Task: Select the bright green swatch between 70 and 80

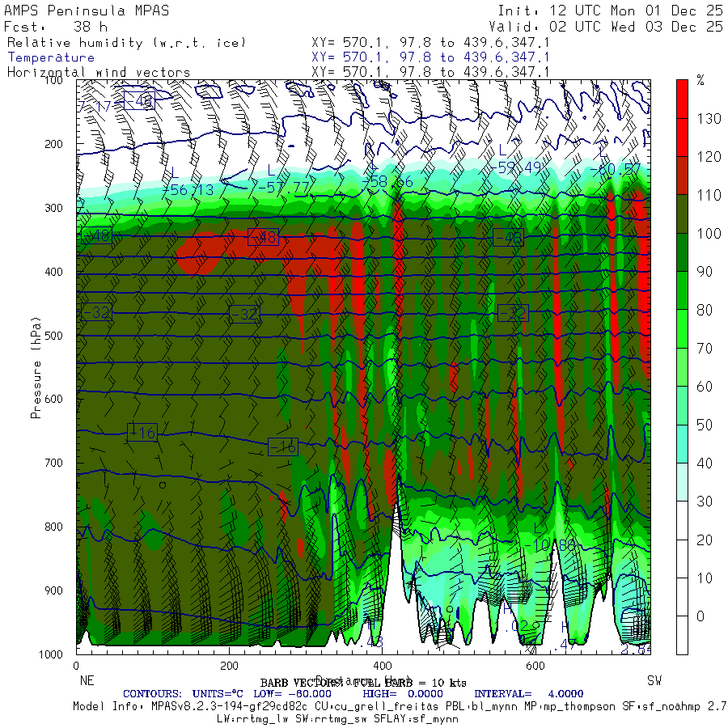Action: 682,328
